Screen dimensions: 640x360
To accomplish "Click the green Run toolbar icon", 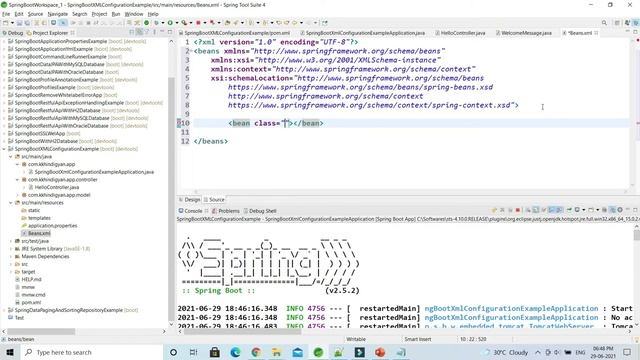I will tap(170, 23).
